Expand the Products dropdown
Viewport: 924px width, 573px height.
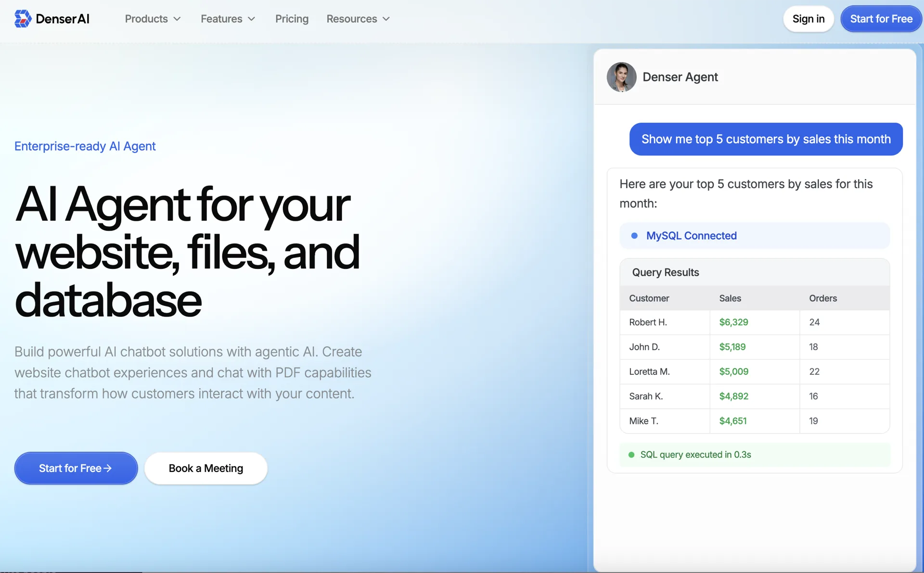tap(152, 19)
